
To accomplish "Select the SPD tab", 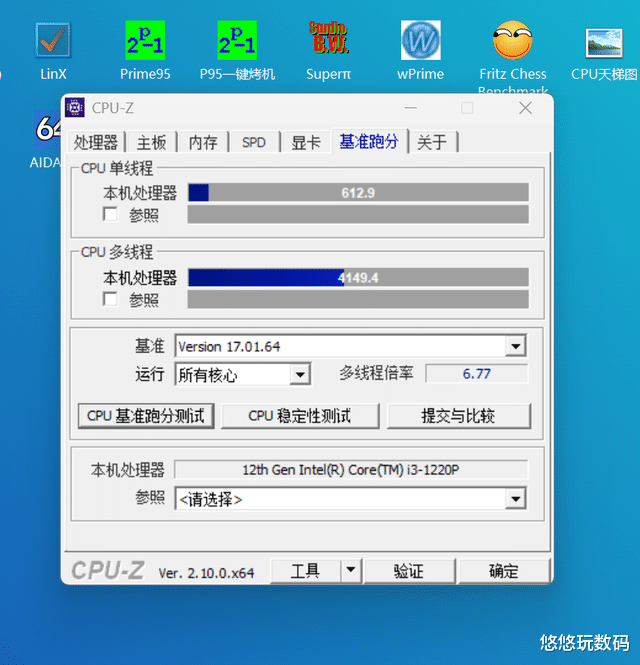I will pyautogui.click(x=254, y=142).
